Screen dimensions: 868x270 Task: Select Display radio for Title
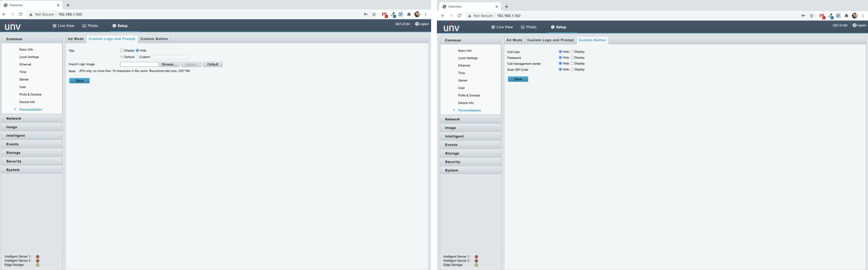(x=122, y=50)
